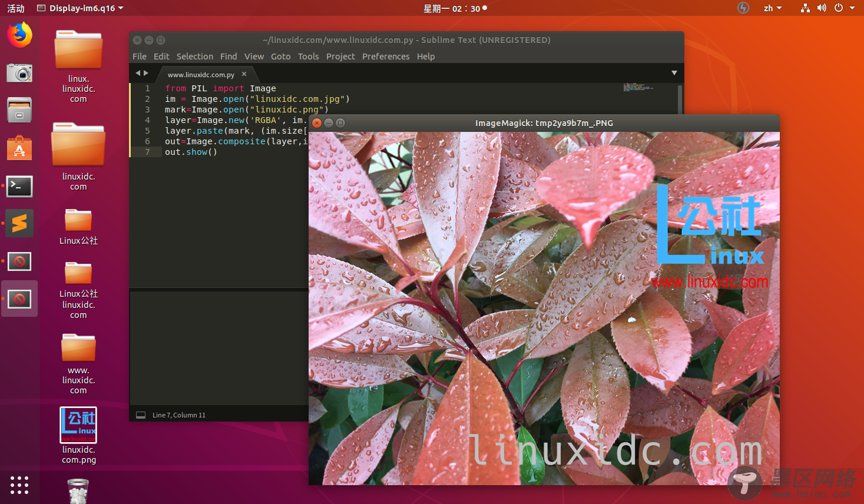Open the Selection menu in Sublime Text

(195, 57)
